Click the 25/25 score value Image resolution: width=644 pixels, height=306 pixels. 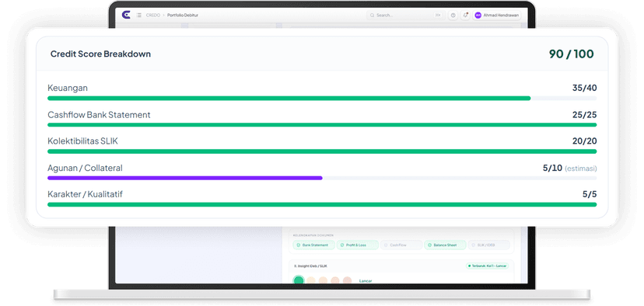(584, 115)
